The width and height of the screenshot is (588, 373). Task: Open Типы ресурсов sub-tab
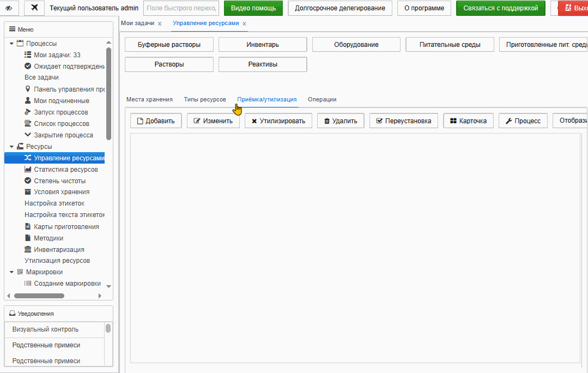(x=205, y=99)
